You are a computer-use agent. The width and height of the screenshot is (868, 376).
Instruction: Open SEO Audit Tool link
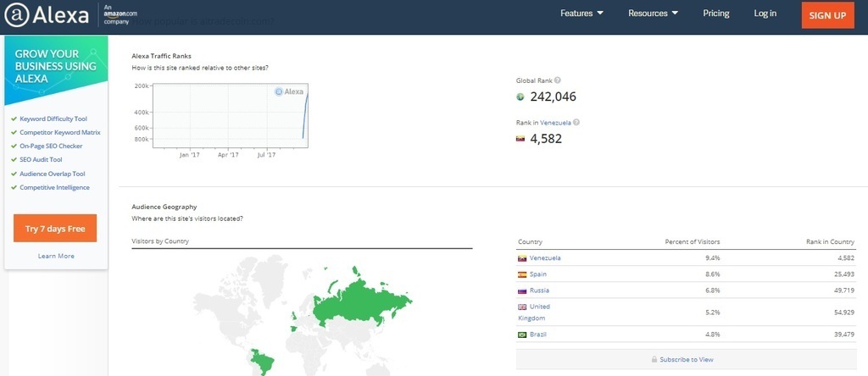coord(41,160)
